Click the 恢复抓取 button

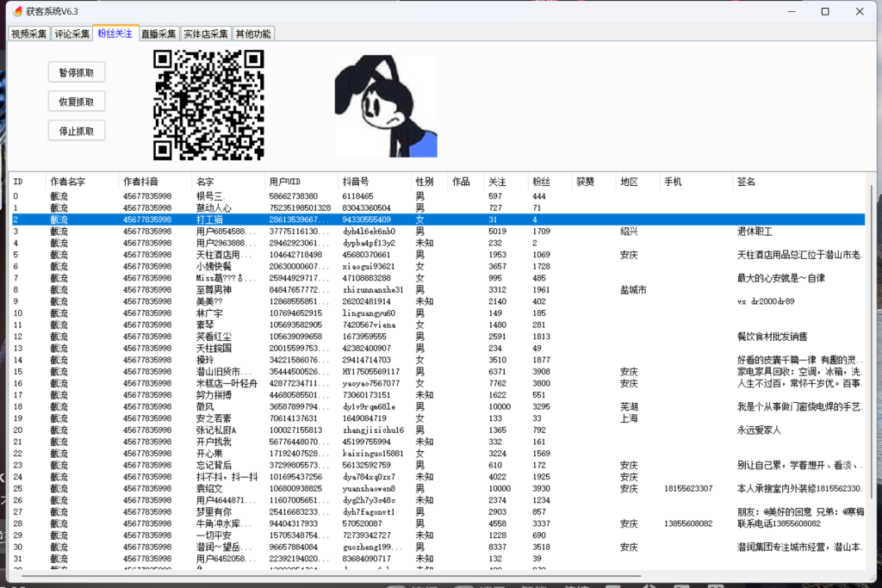(77, 102)
